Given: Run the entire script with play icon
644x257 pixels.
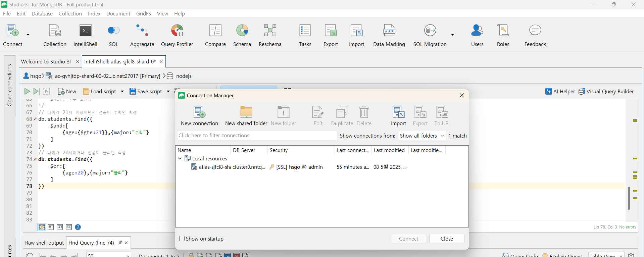Looking at the screenshot, I should pos(27,91).
